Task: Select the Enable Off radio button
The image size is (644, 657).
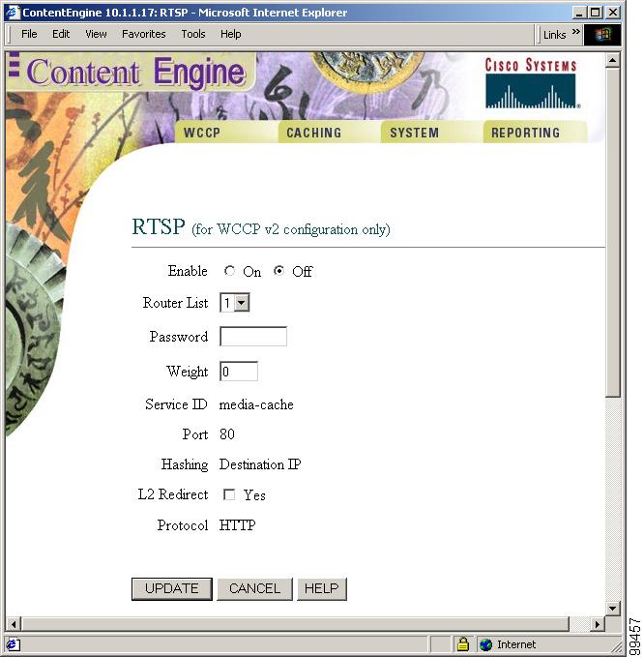Action: [x=278, y=271]
